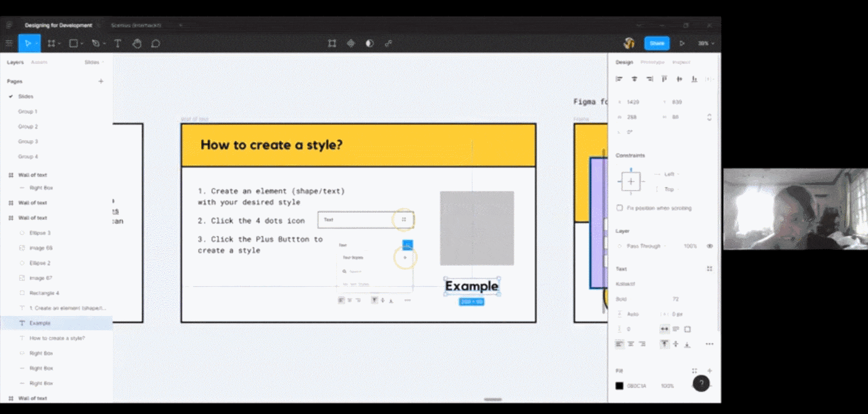Toggle layer visibility eye icon
868x414 pixels.
pyautogui.click(x=710, y=246)
